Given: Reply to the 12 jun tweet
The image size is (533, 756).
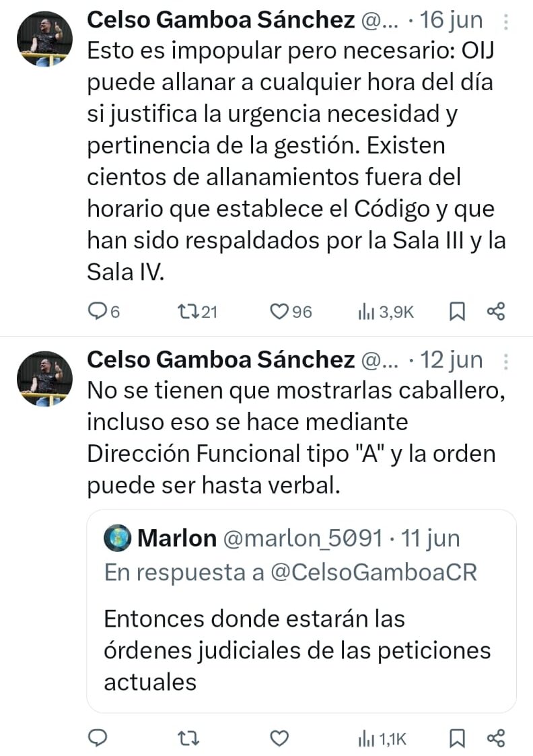Looking at the screenshot, I should tap(99, 738).
